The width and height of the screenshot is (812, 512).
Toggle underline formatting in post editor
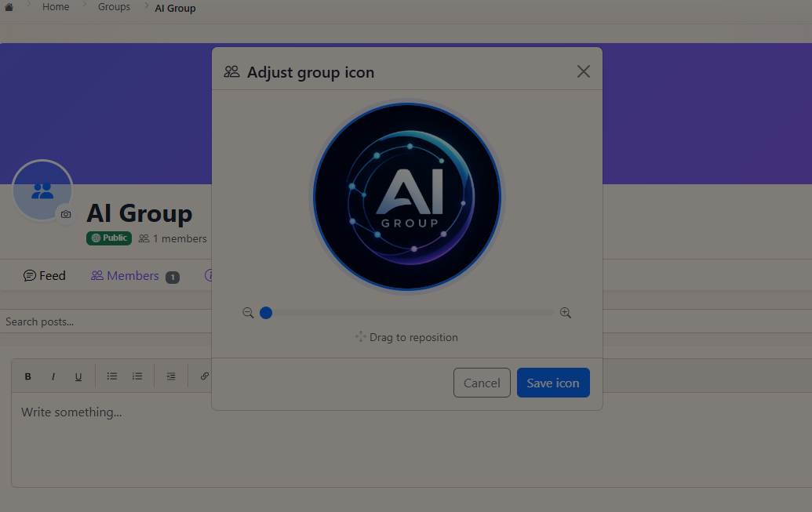[78, 376]
